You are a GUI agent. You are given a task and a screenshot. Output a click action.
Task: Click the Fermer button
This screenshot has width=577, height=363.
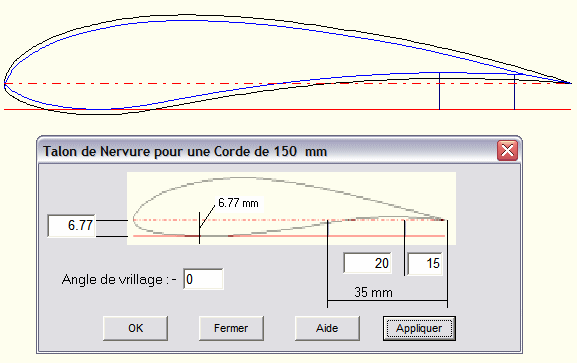point(231,328)
